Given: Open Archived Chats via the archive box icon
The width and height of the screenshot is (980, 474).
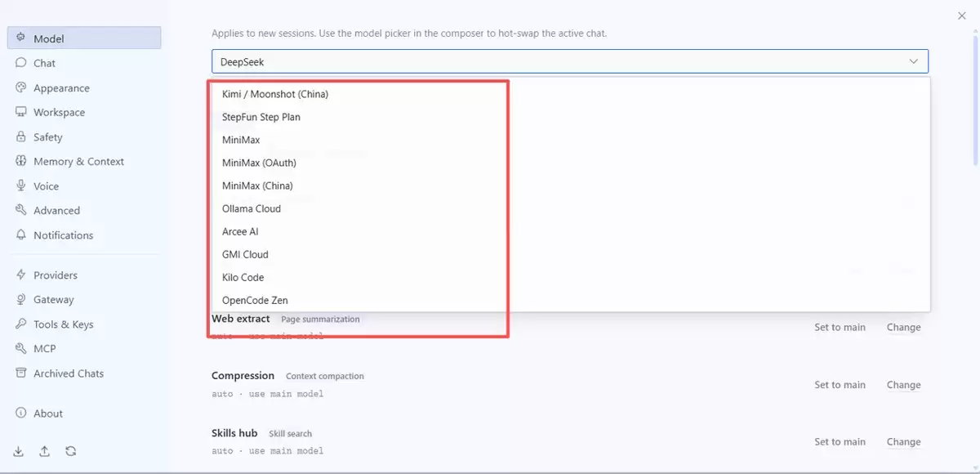Looking at the screenshot, I should 21,373.
